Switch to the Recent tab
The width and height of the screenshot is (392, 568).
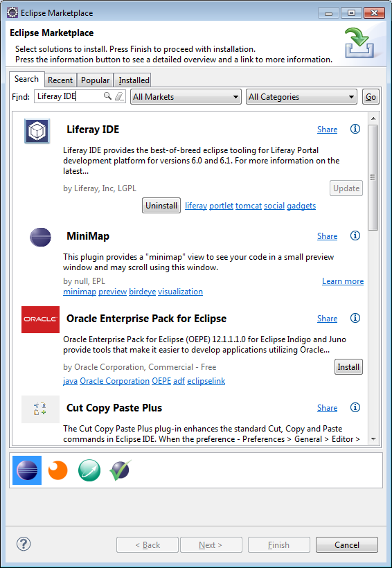pos(60,80)
